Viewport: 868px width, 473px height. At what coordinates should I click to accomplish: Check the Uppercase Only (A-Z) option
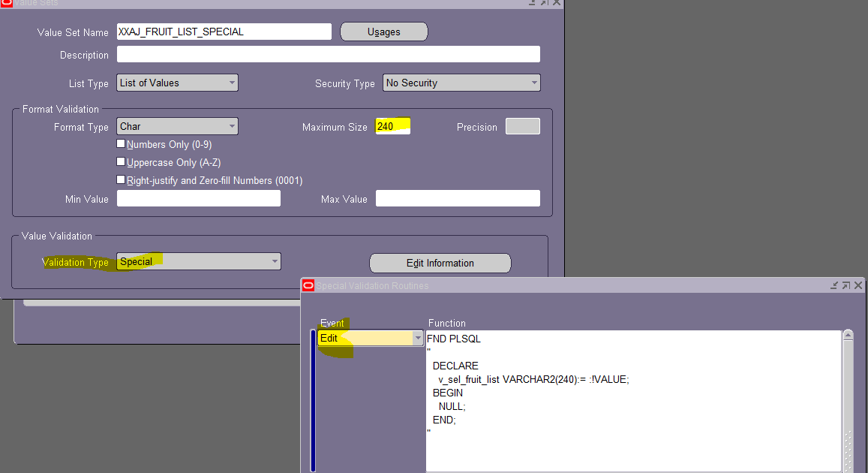[x=121, y=161]
